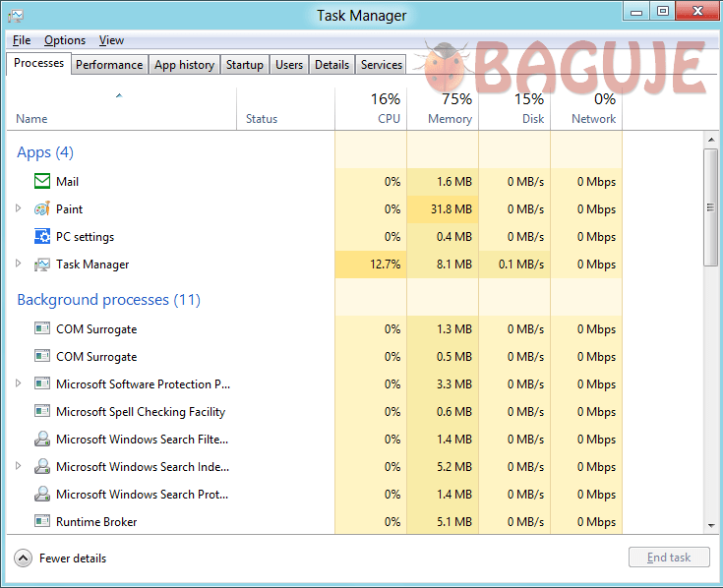Click the Task Manager process row icon
Image resolution: width=723 pixels, height=588 pixels.
coord(42,265)
